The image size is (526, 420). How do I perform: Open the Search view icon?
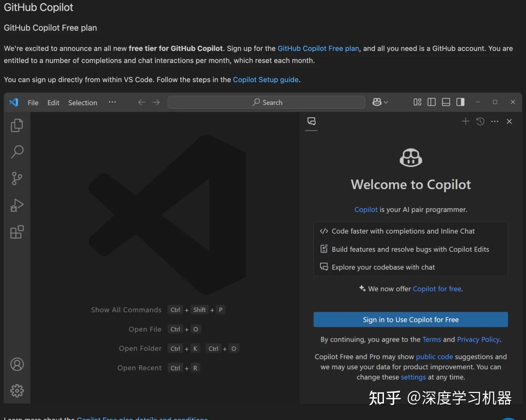(17, 152)
